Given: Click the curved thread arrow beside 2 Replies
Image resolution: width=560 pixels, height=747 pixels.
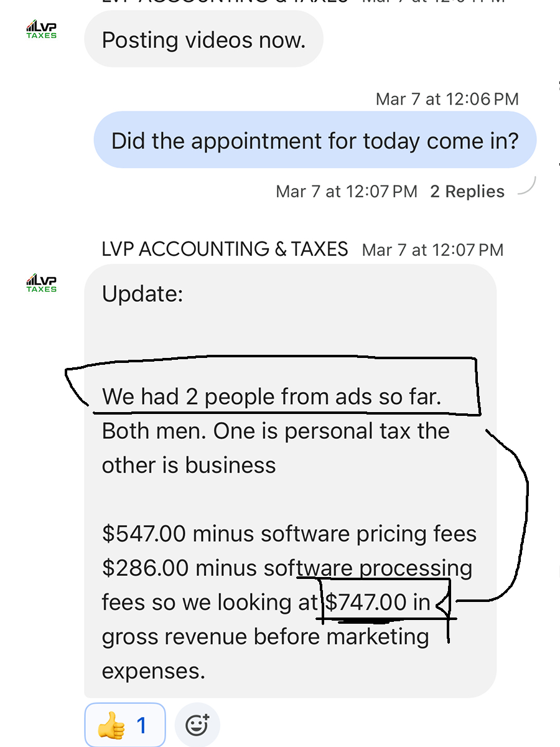Looking at the screenshot, I should (526, 186).
